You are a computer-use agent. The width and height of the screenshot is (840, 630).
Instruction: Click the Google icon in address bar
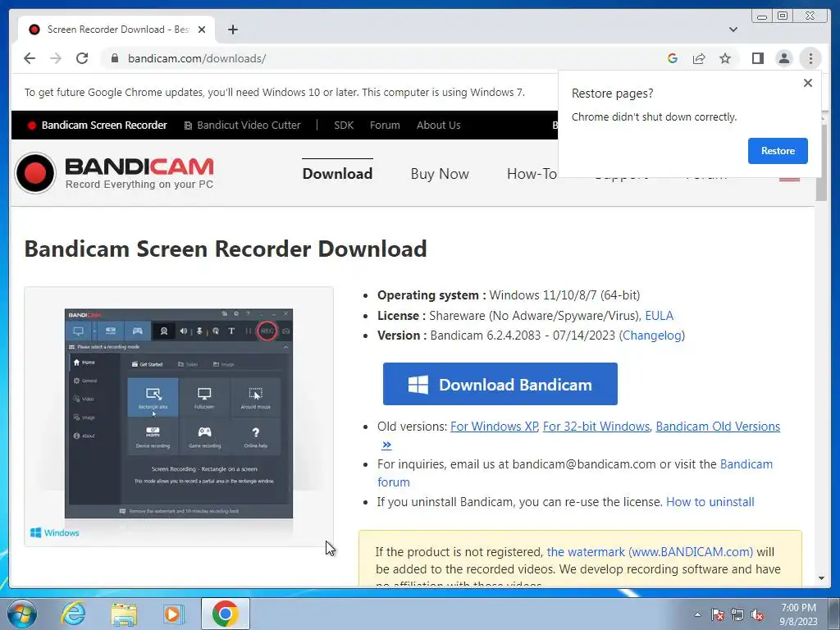pos(673,58)
